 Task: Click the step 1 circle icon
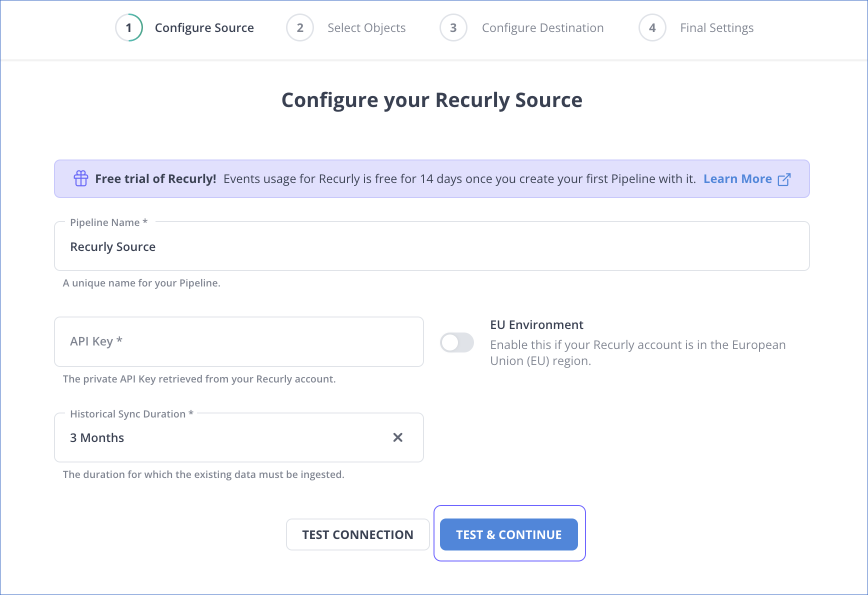pyautogui.click(x=129, y=27)
